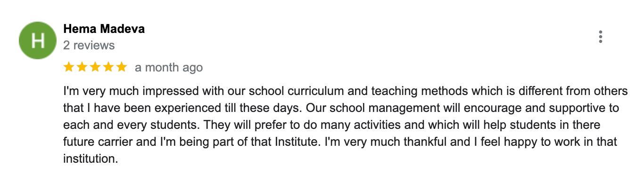Click the fifth yellow rating star

[x=122, y=67]
